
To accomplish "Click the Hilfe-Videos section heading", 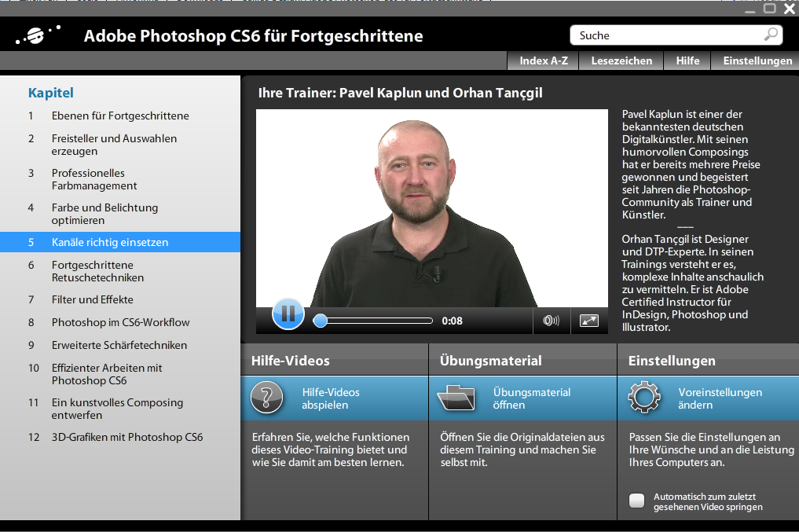I will pyautogui.click(x=291, y=361).
